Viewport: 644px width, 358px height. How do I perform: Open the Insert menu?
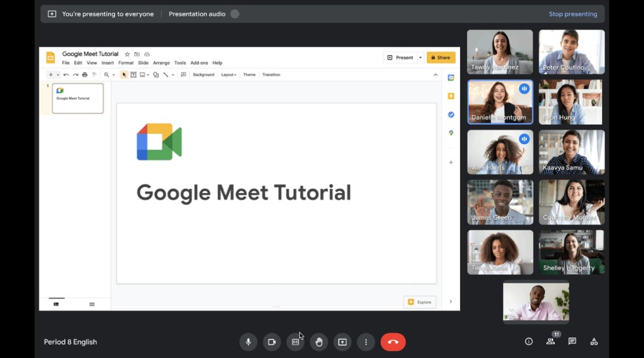(x=107, y=63)
